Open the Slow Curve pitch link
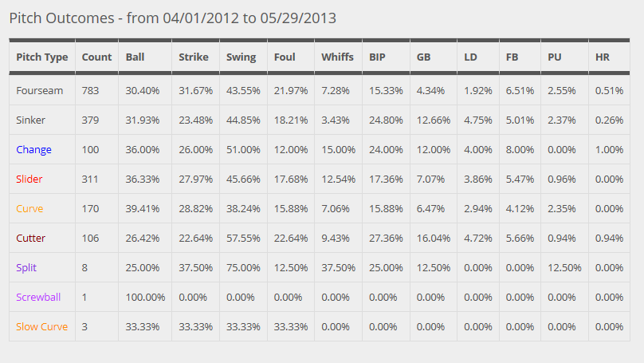644x363 pixels. tap(42, 327)
